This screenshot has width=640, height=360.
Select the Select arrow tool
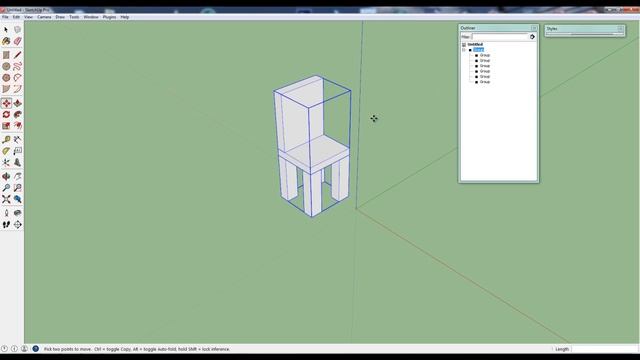[x=6, y=30]
